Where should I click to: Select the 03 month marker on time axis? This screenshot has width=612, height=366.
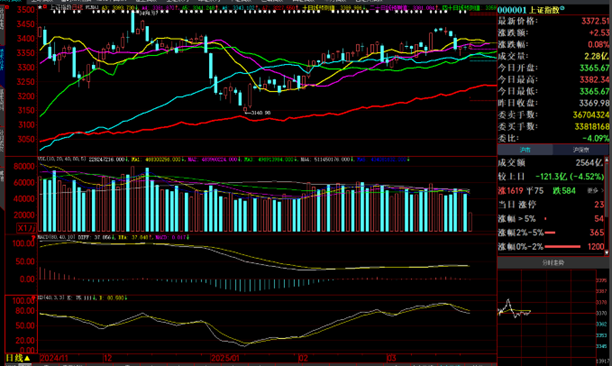tap(391, 358)
